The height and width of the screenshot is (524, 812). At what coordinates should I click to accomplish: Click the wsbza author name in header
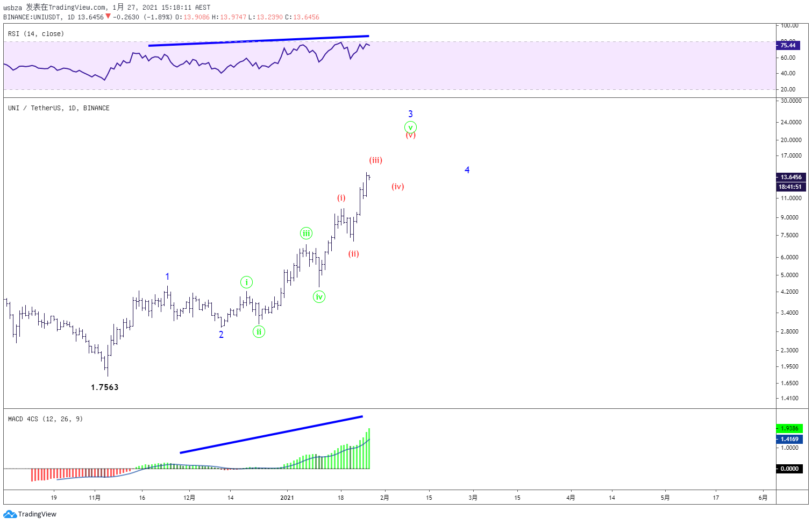pyautogui.click(x=12, y=8)
